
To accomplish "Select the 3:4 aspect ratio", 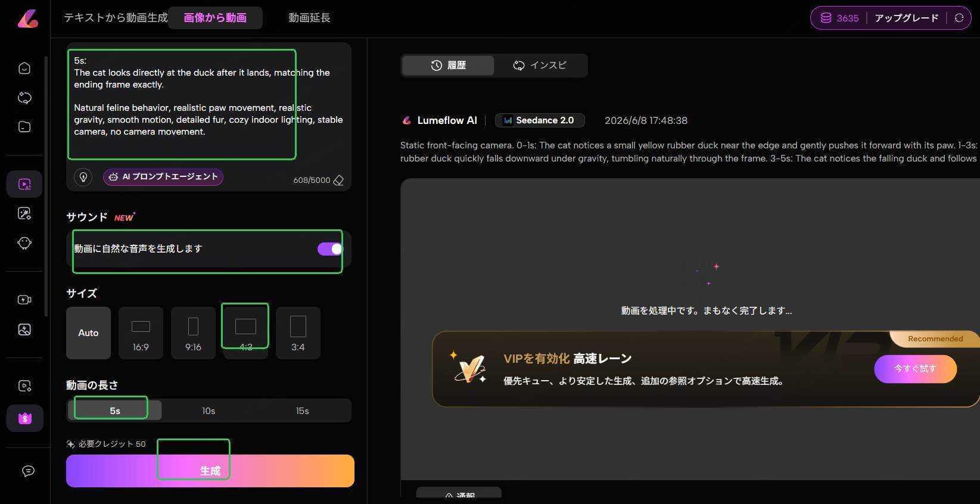I will point(298,333).
